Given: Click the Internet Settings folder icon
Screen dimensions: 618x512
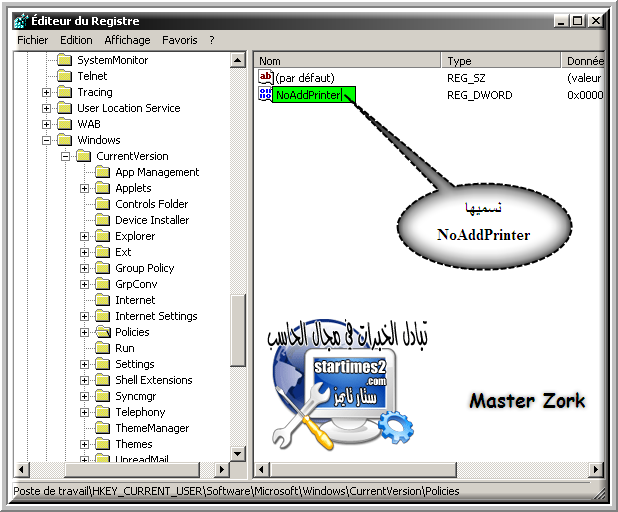Looking at the screenshot, I should click(x=102, y=316).
